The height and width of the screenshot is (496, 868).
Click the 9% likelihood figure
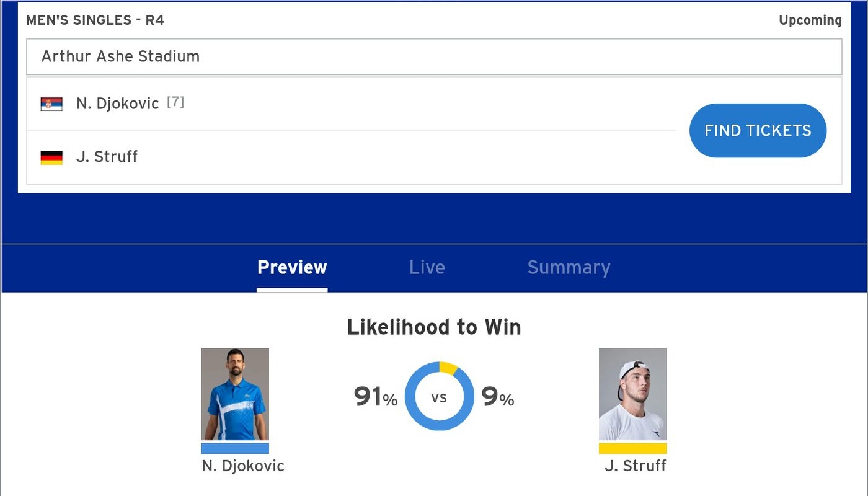[498, 397]
